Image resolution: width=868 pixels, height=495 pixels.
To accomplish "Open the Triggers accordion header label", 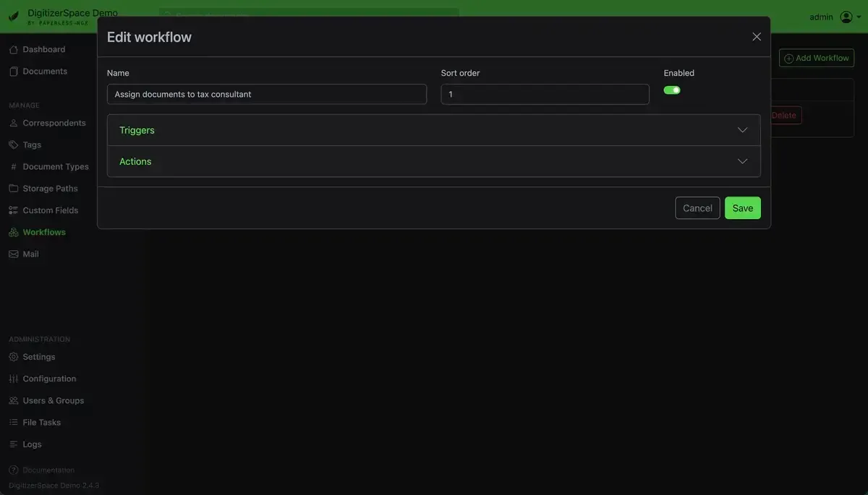I will coord(137,130).
